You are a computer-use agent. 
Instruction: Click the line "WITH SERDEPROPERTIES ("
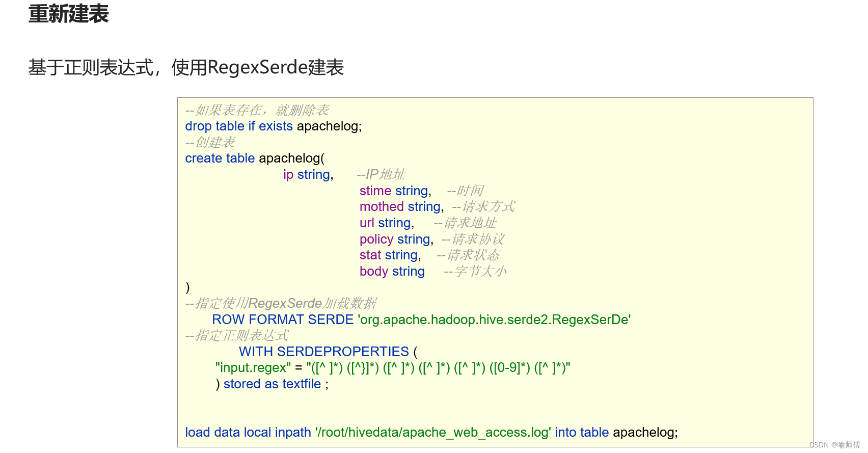328,352
